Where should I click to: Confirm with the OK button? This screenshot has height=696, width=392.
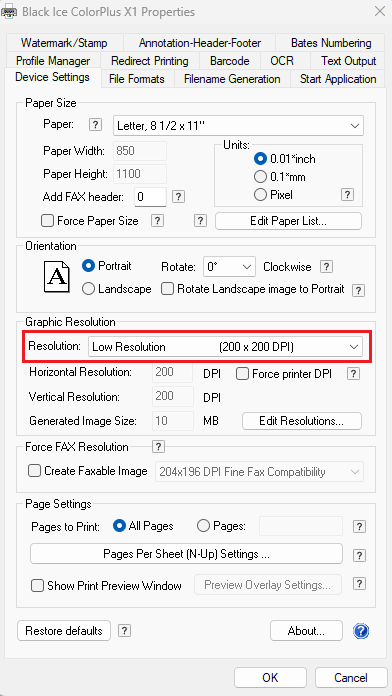[270, 677]
